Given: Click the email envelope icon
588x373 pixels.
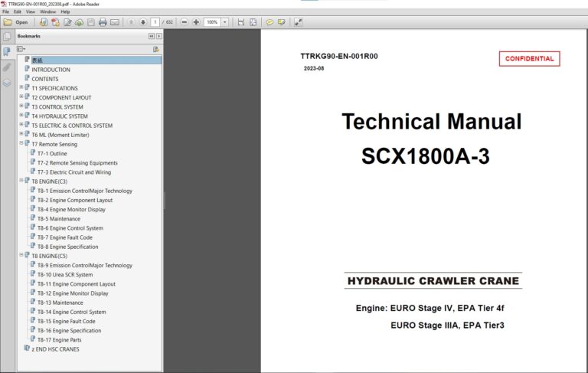Looking at the screenshot, I should pos(115,22).
